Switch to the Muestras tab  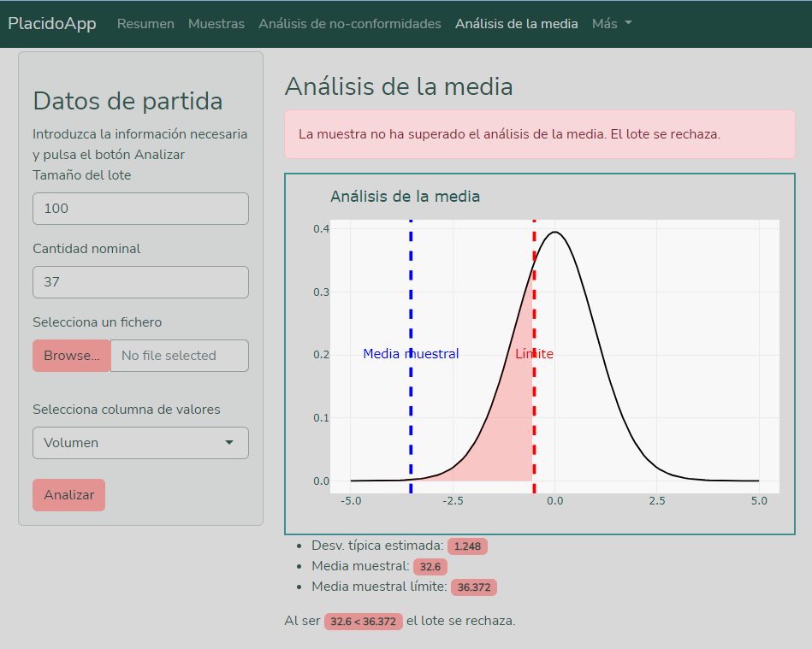[x=216, y=24]
